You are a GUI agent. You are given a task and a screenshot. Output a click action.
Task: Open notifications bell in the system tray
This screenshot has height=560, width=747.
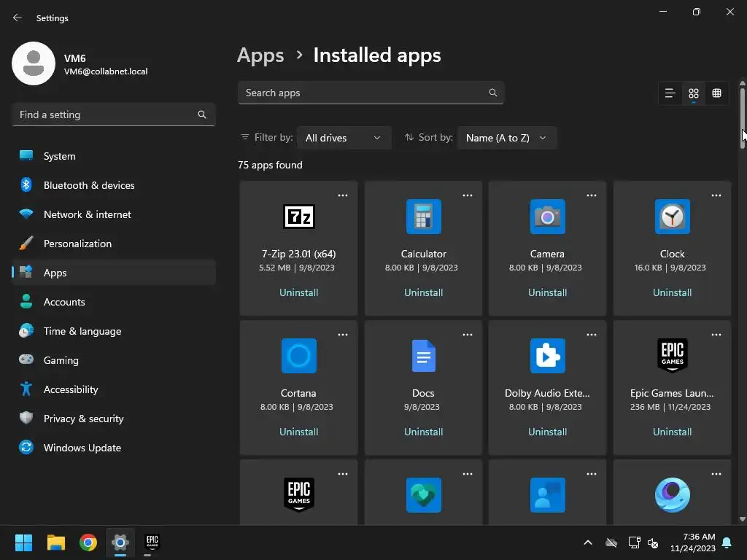[x=727, y=542]
